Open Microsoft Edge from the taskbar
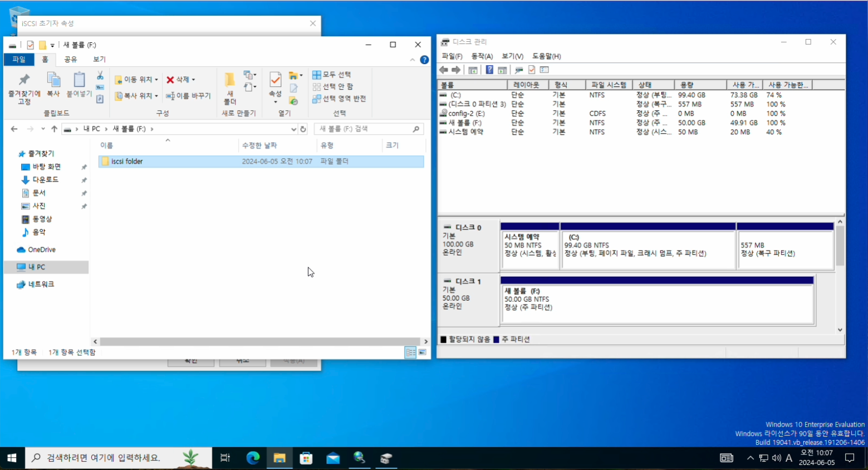Viewport: 868px width, 470px height. click(253, 458)
